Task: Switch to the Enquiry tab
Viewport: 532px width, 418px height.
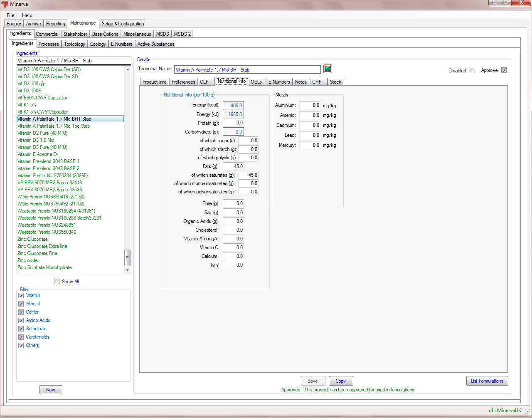Action: [14, 24]
